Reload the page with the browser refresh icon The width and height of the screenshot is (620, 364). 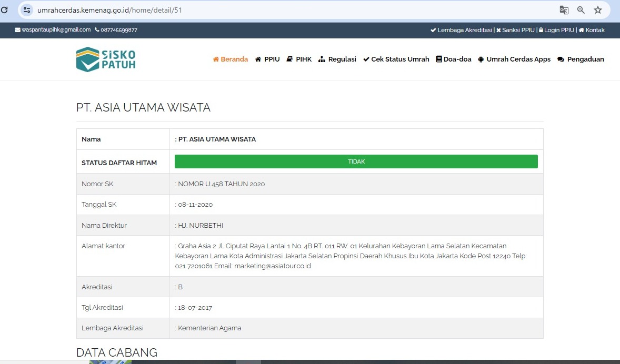4,10
